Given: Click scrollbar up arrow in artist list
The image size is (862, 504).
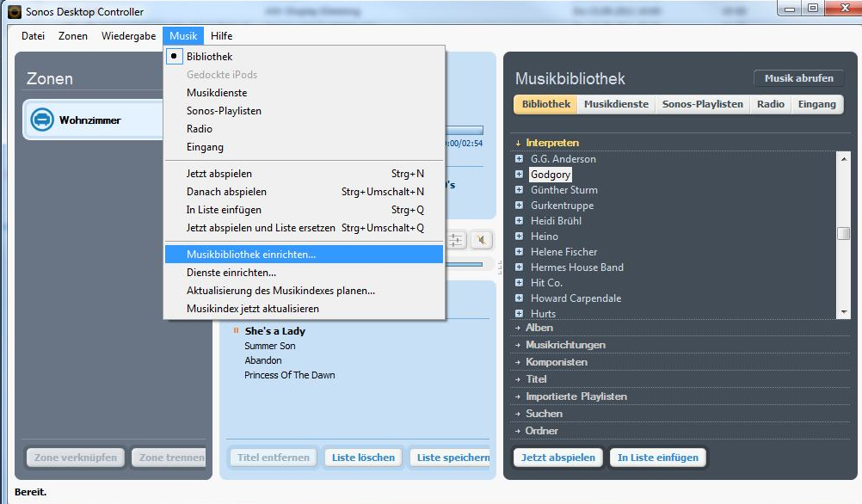Looking at the screenshot, I should pyautogui.click(x=844, y=159).
